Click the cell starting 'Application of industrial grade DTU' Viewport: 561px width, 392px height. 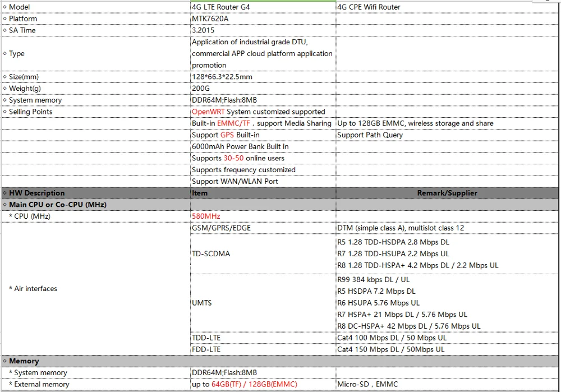point(263,54)
